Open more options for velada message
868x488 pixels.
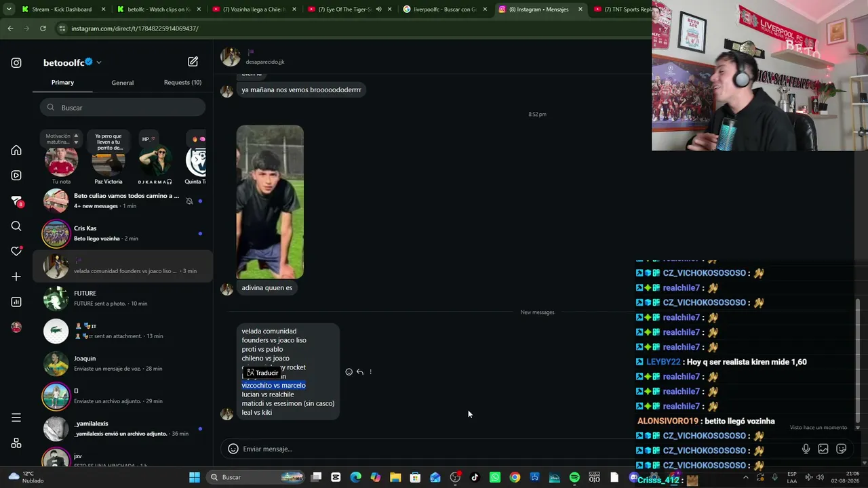[370, 372]
